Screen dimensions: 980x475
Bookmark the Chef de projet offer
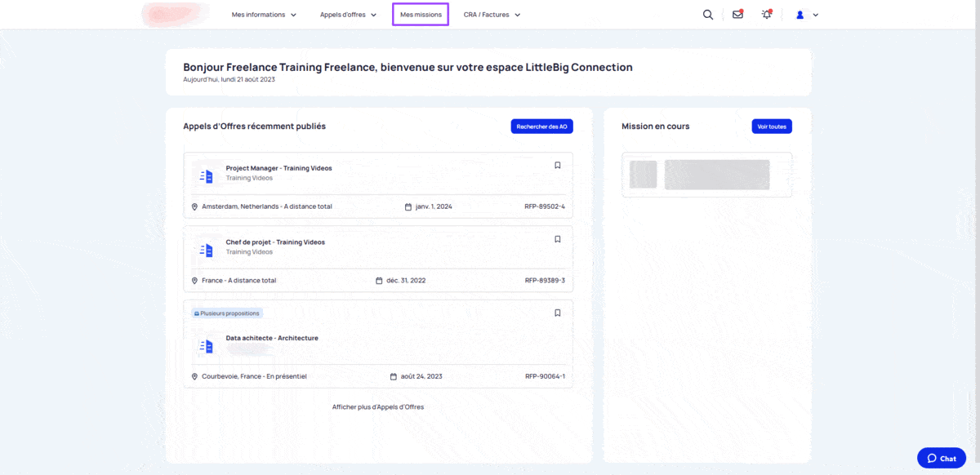click(558, 239)
